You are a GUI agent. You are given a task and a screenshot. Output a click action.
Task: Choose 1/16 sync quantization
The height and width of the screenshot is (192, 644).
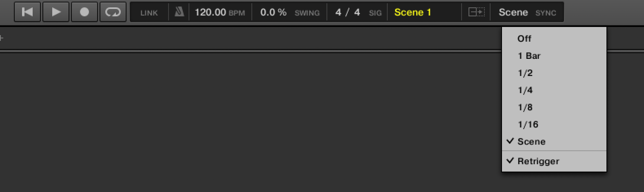528,125
